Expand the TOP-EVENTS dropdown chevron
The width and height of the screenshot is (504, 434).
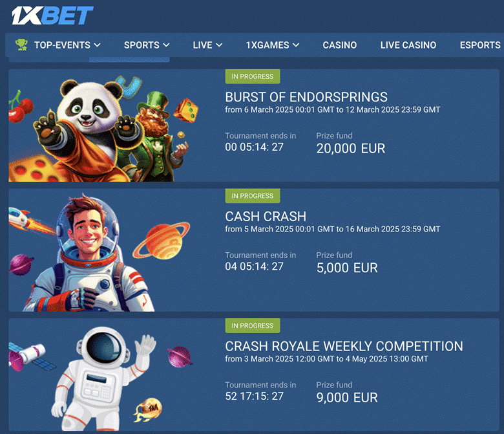pos(97,45)
